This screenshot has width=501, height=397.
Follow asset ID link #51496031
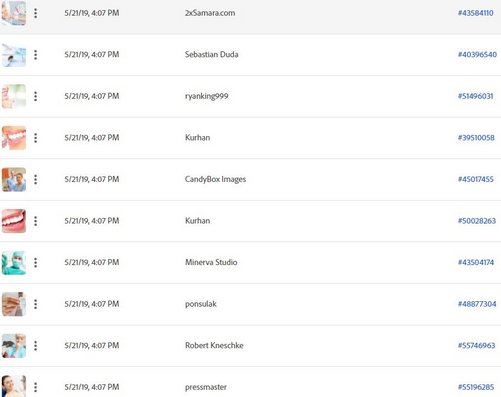pos(475,96)
